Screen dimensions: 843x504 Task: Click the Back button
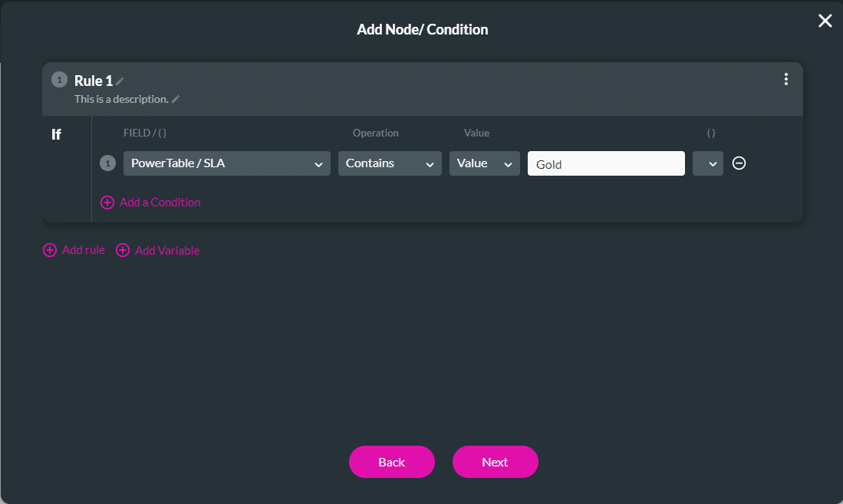coord(391,462)
